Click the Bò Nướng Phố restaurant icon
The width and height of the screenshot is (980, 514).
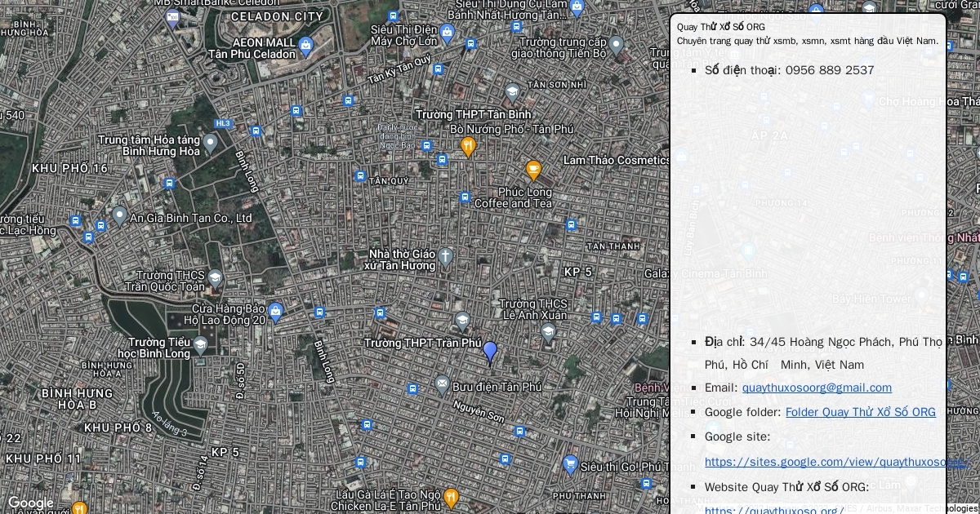point(468,147)
